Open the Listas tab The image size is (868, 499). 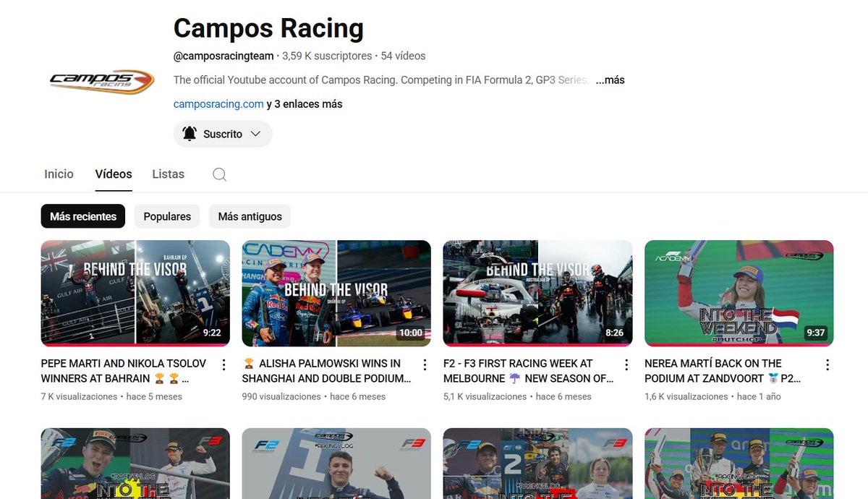coord(168,174)
